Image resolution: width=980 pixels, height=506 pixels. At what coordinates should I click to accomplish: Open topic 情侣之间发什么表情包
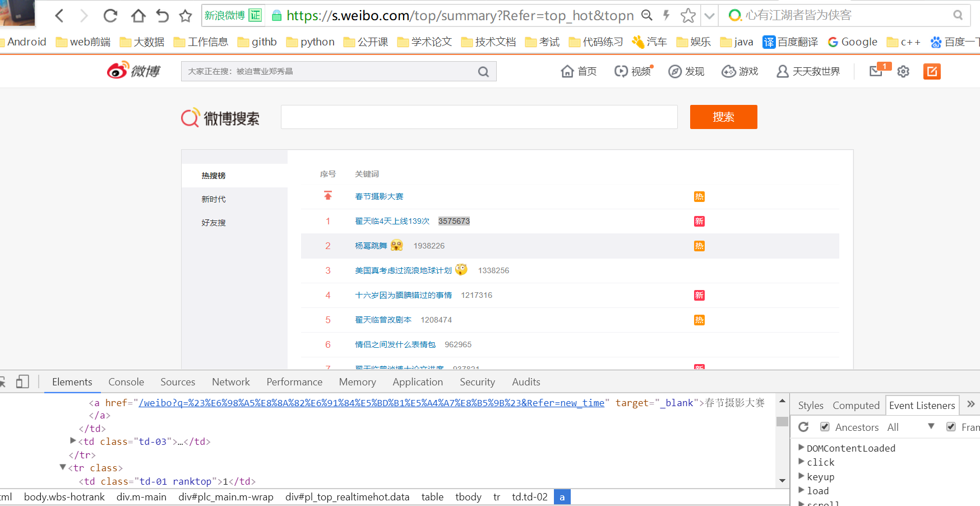395,344
